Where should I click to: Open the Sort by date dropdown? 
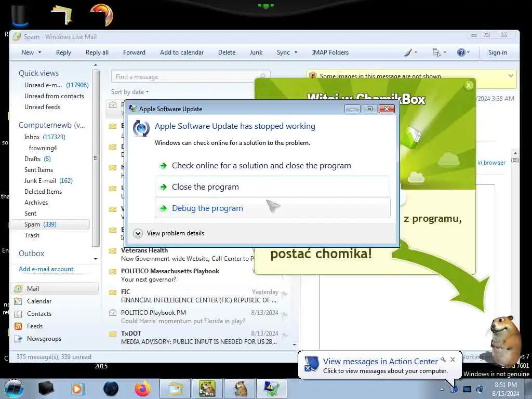pyautogui.click(x=130, y=92)
